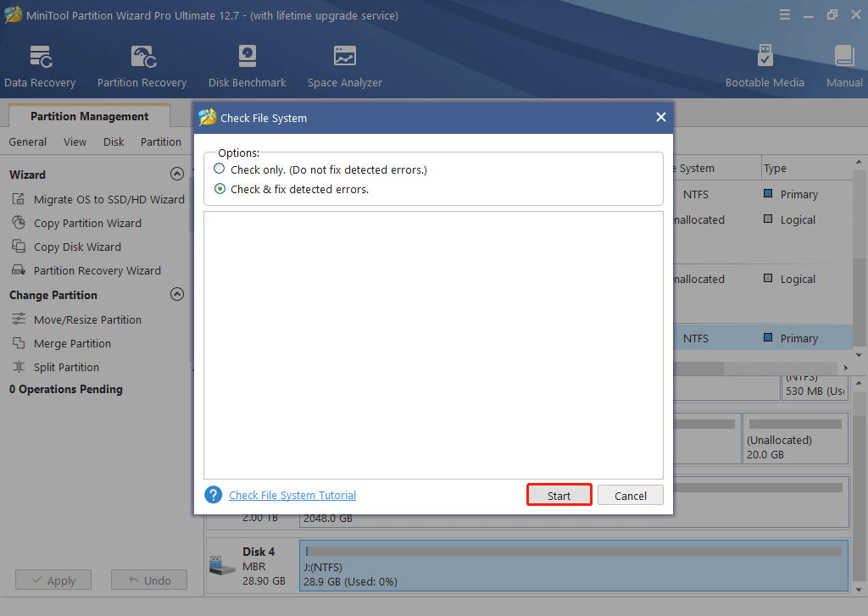Click the Type column header
868x616 pixels.
[x=775, y=168]
